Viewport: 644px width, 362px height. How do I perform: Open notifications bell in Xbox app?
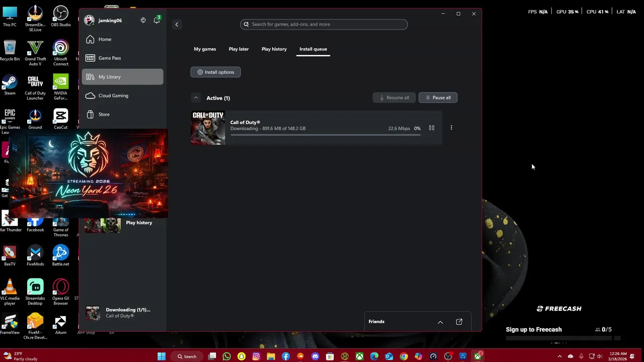156,20
